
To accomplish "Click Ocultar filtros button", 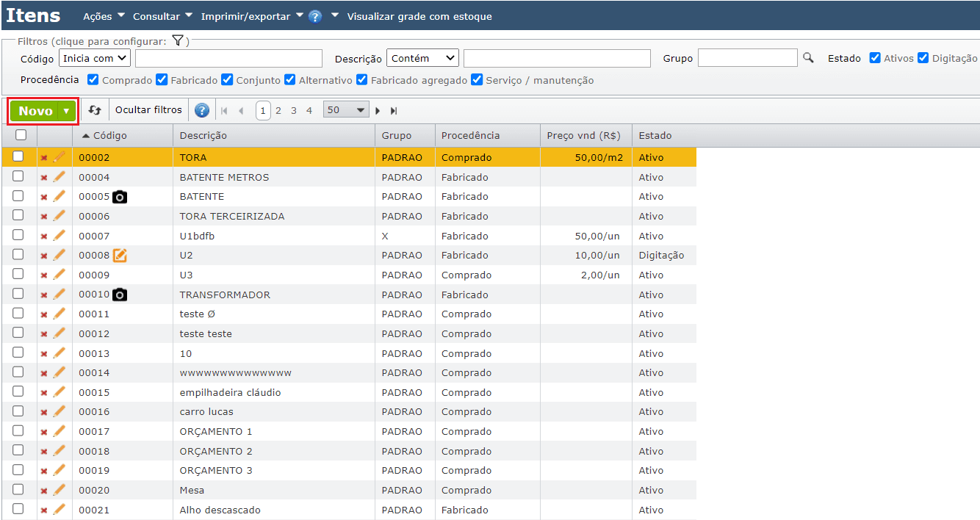I will (148, 110).
